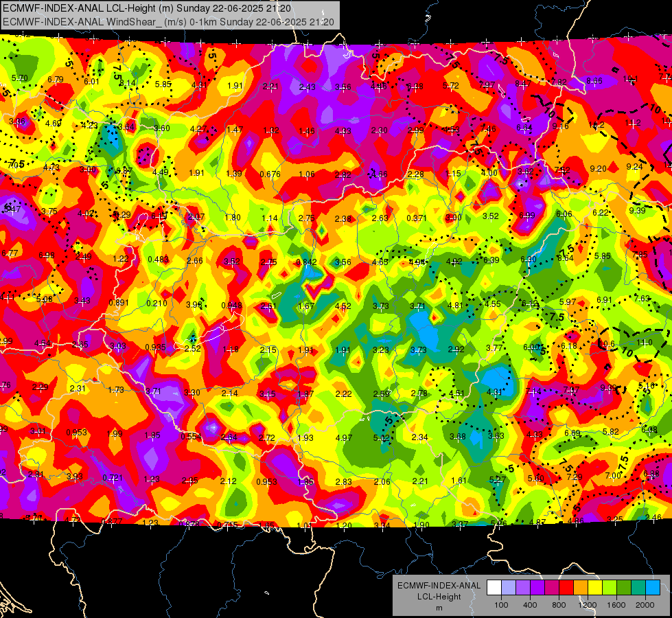Click the 11.0 wind shear value
Screen dimensions: 672x618
pyautogui.click(x=644, y=343)
